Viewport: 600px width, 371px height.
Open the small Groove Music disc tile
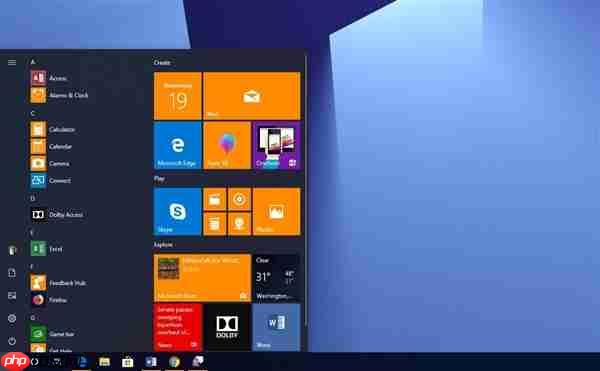[x=240, y=199]
